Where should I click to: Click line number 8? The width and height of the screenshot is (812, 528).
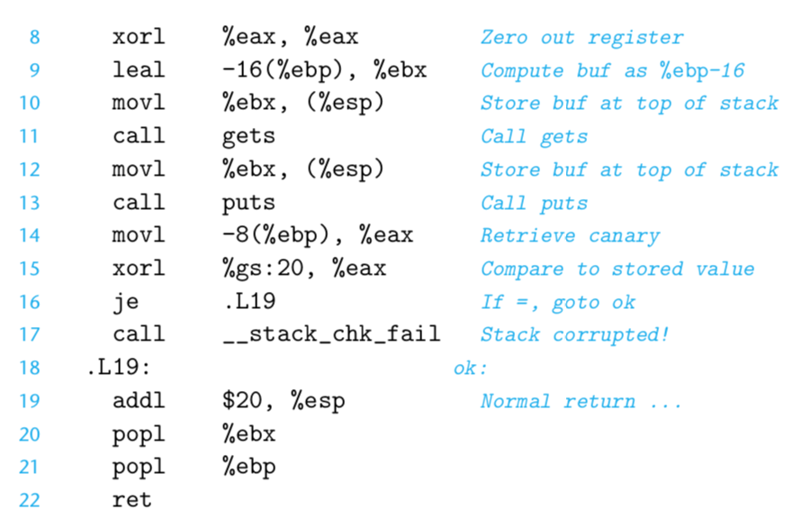[35, 37]
